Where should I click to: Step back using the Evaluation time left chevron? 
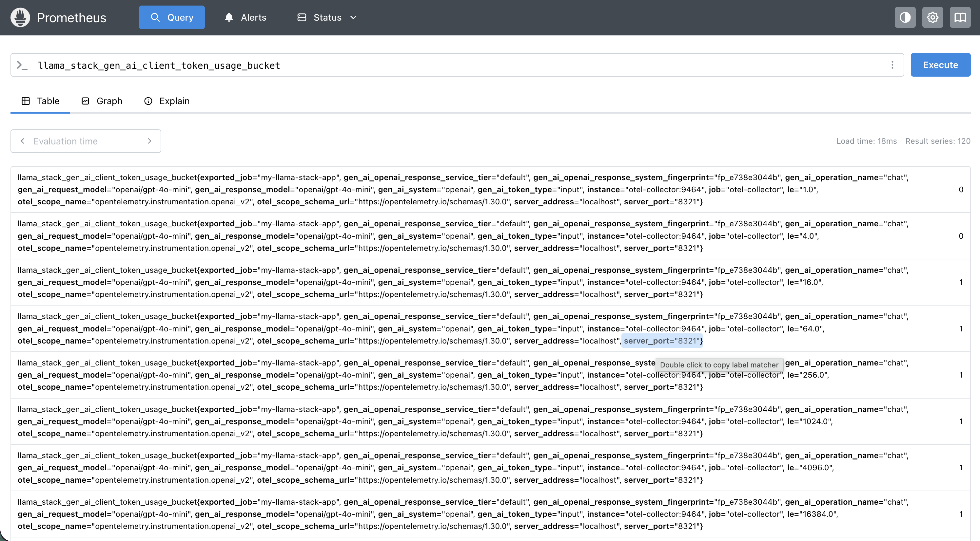[22, 141]
